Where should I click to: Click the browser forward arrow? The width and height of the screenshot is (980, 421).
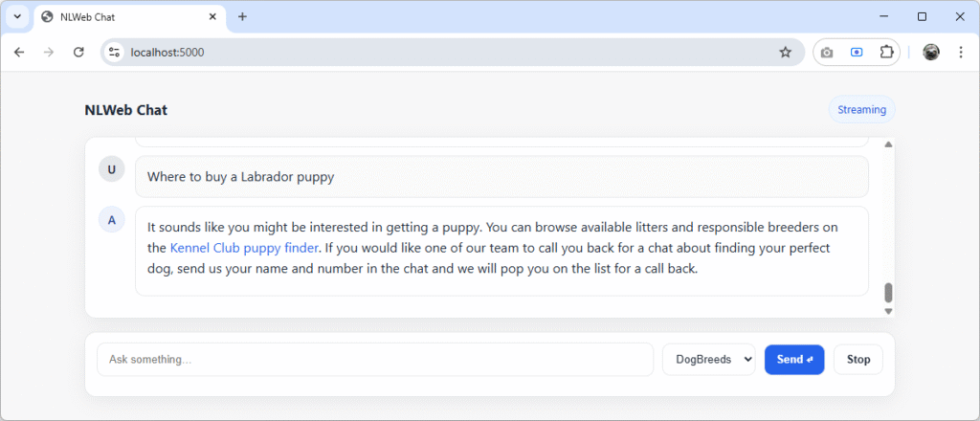click(x=49, y=53)
